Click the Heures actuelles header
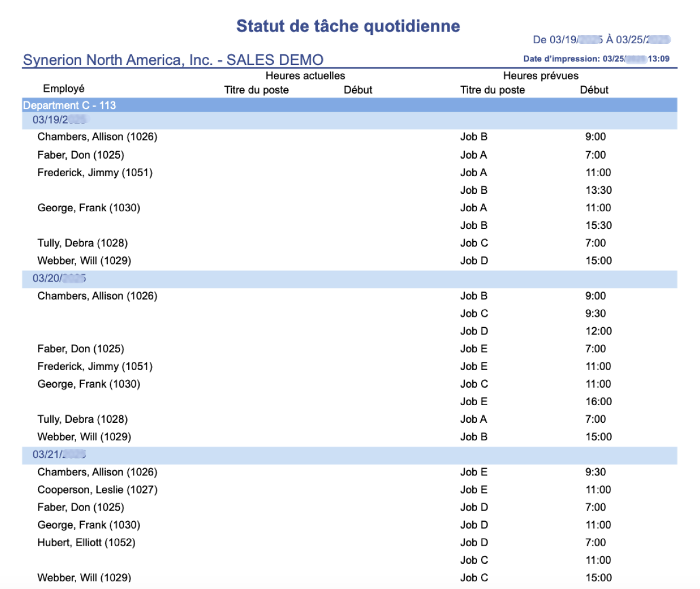The width and height of the screenshot is (700, 589). pyautogui.click(x=306, y=76)
